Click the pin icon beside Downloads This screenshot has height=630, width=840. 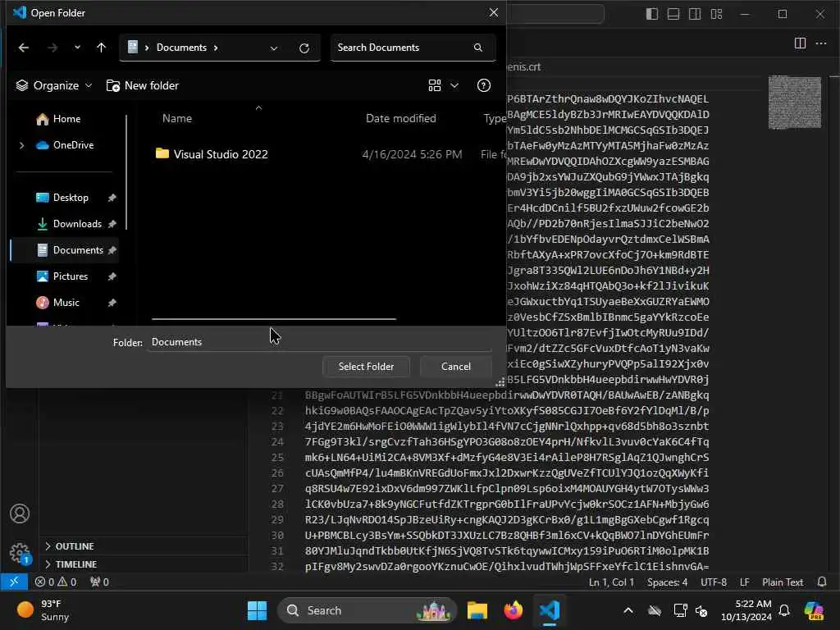(112, 224)
